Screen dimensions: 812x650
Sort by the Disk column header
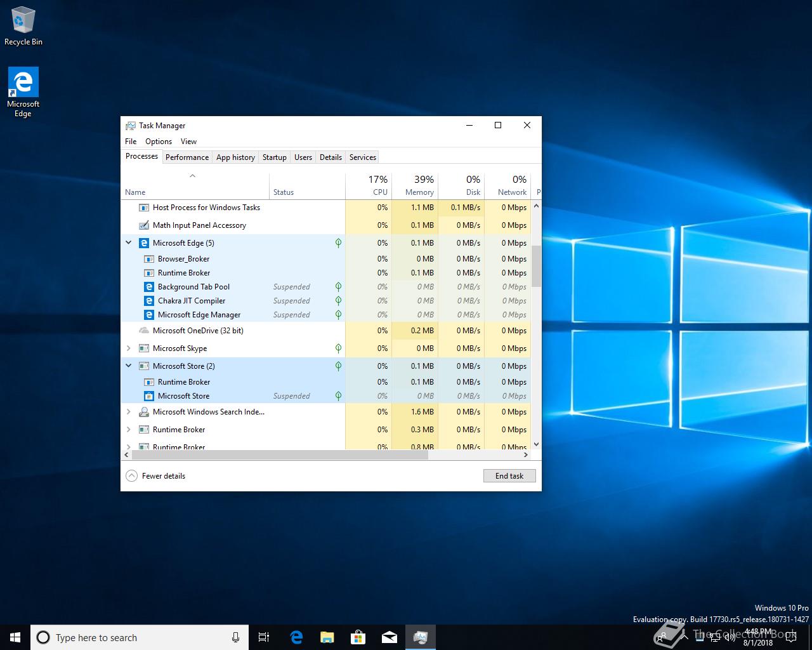461,186
